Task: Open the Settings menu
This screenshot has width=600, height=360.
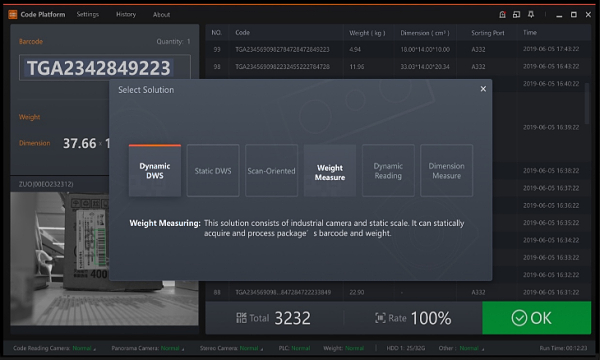Action: click(88, 15)
